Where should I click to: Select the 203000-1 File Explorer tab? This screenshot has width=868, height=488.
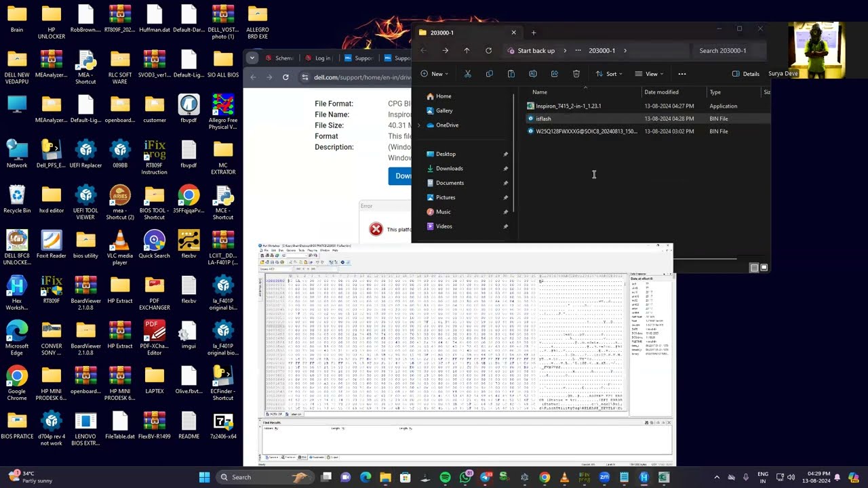click(x=467, y=33)
